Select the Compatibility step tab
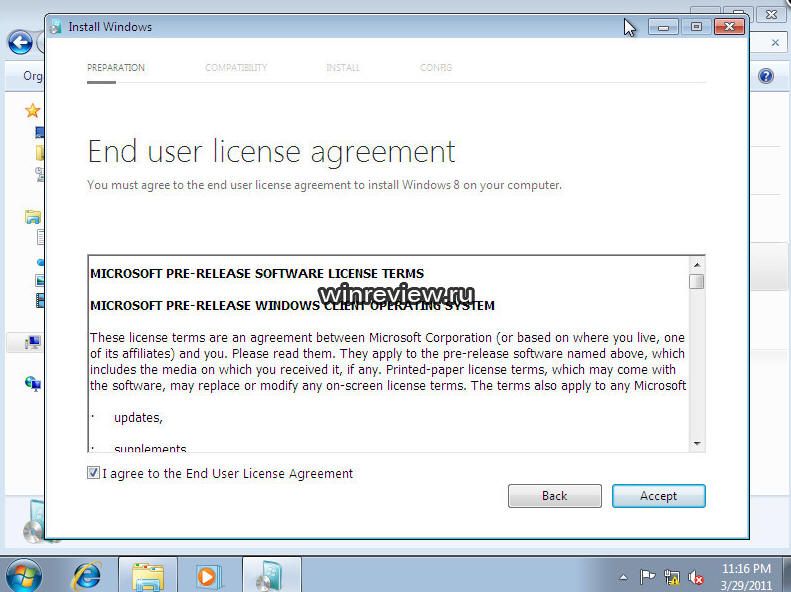Screen dimensions: 791x592 pyautogui.click(x=236, y=68)
